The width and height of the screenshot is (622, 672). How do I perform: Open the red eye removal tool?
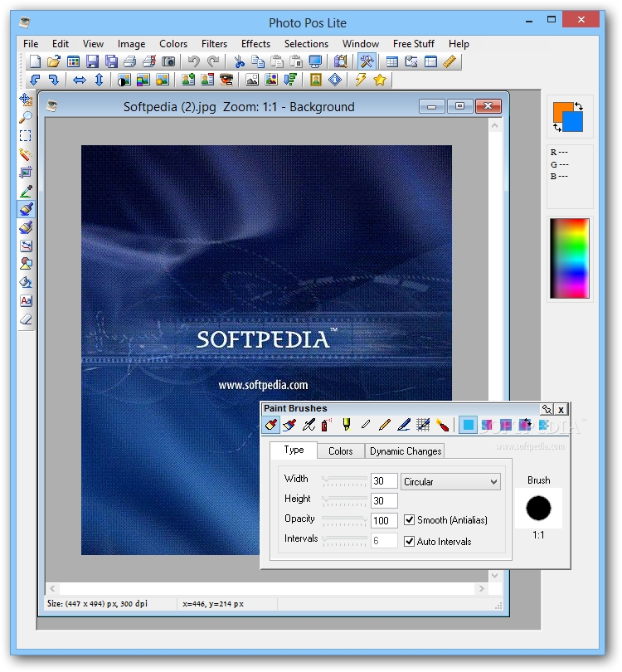226,80
